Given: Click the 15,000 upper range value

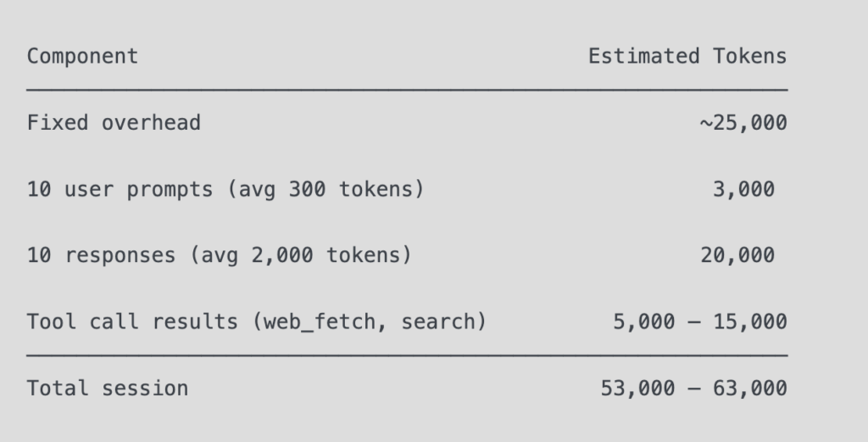Looking at the screenshot, I should click(750, 322).
